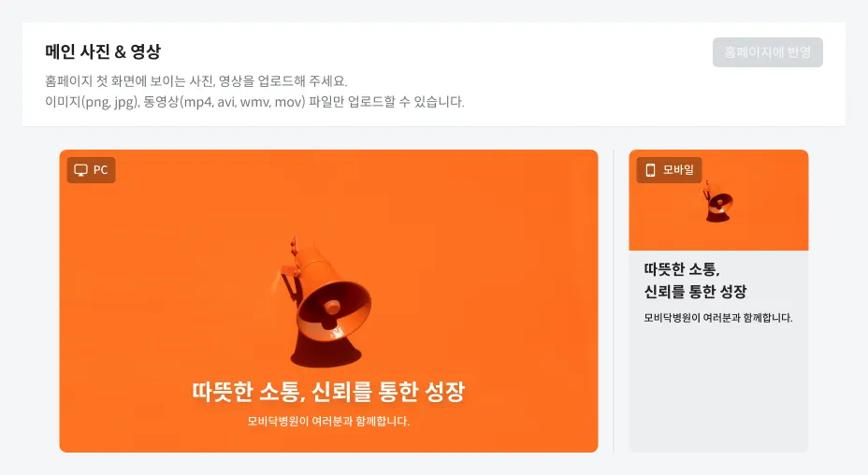Screen dimensions: 868x475
Task: Click the small megaphone in mobile preview
Action: pyautogui.click(x=718, y=202)
